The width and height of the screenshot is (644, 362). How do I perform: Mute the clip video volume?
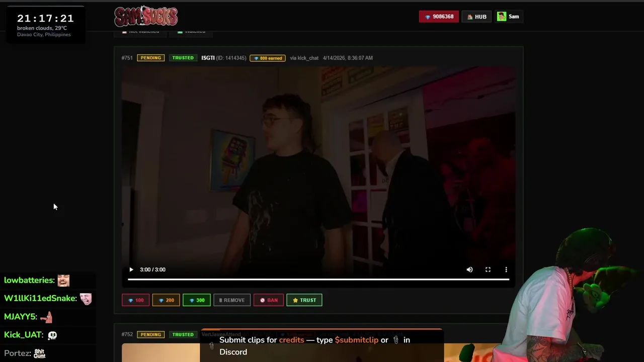[469, 269]
